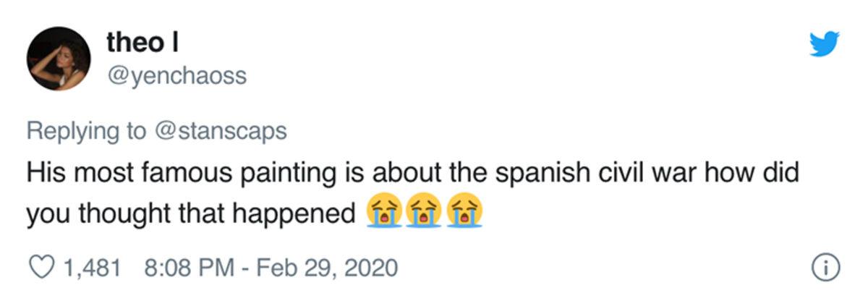Open the info circle icon
Image resolution: width=868 pixels, height=301 pixels.
click(x=826, y=268)
